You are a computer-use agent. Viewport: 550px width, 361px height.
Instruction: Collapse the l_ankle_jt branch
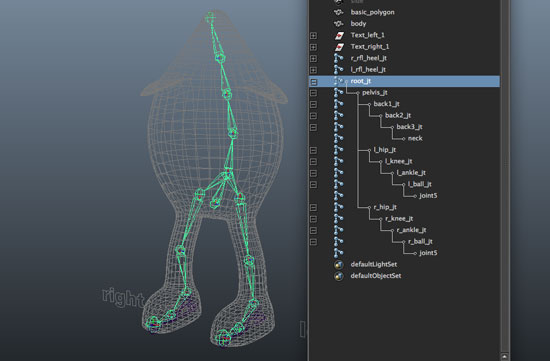[313, 173]
